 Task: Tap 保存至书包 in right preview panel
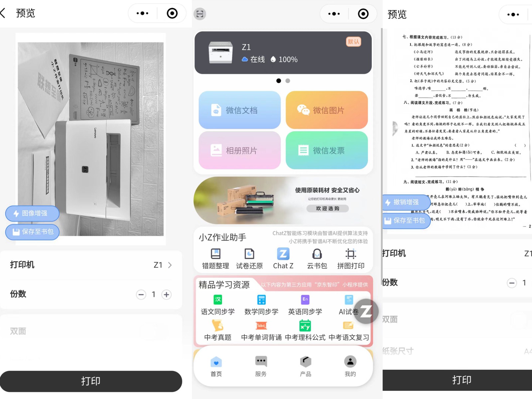pyautogui.click(x=406, y=220)
